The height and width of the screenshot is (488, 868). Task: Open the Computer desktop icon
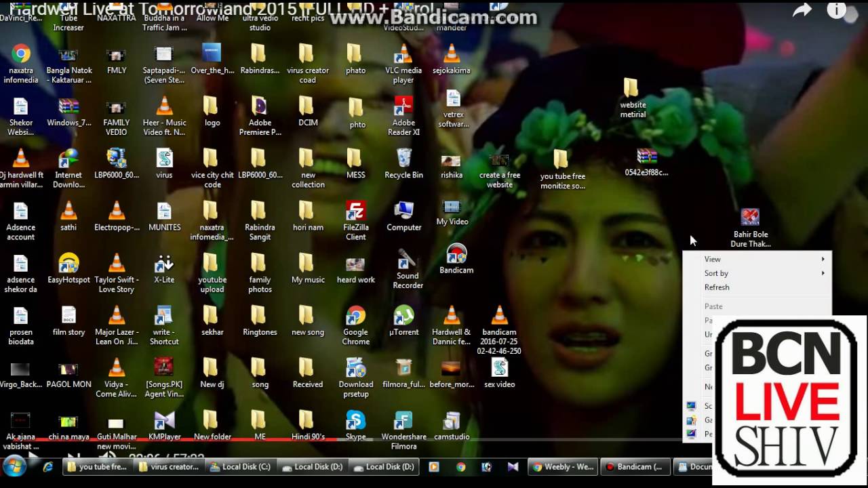tap(403, 216)
